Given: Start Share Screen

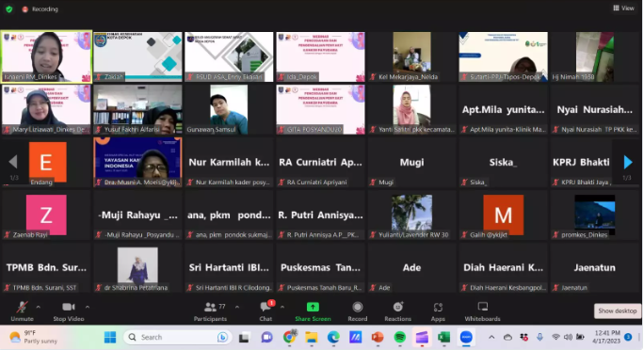Looking at the screenshot, I should (313, 311).
